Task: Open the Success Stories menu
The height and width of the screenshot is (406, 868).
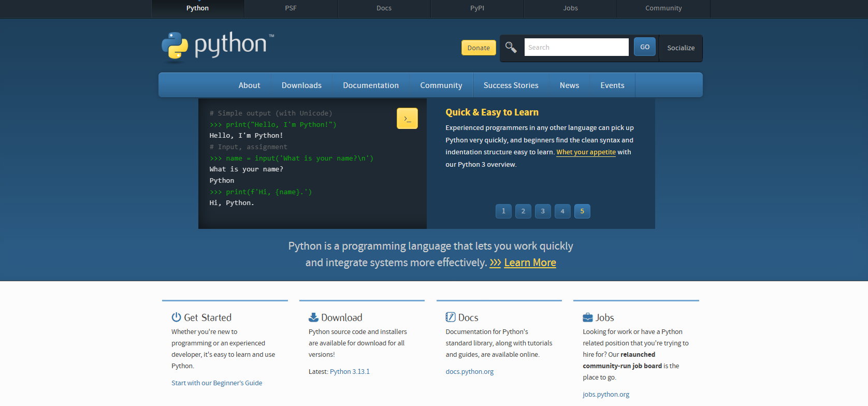Action: 511,85
